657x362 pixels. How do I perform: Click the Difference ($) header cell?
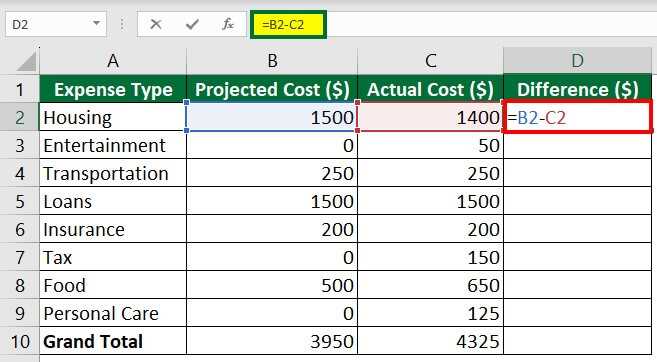coord(577,89)
